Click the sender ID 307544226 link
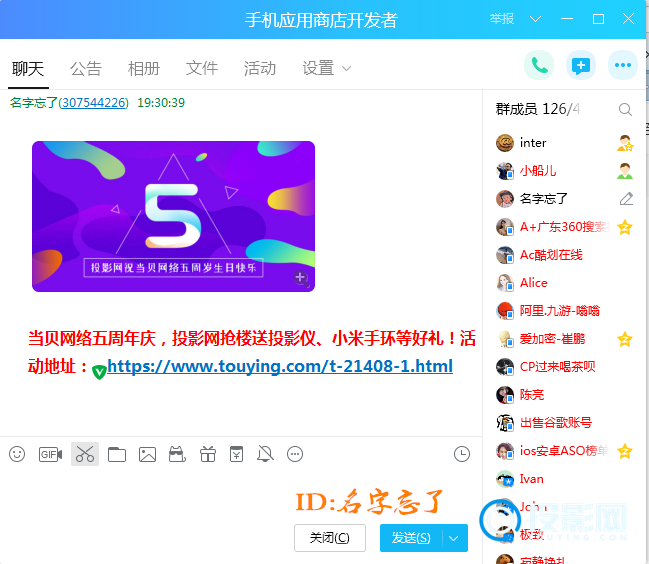 (94, 103)
